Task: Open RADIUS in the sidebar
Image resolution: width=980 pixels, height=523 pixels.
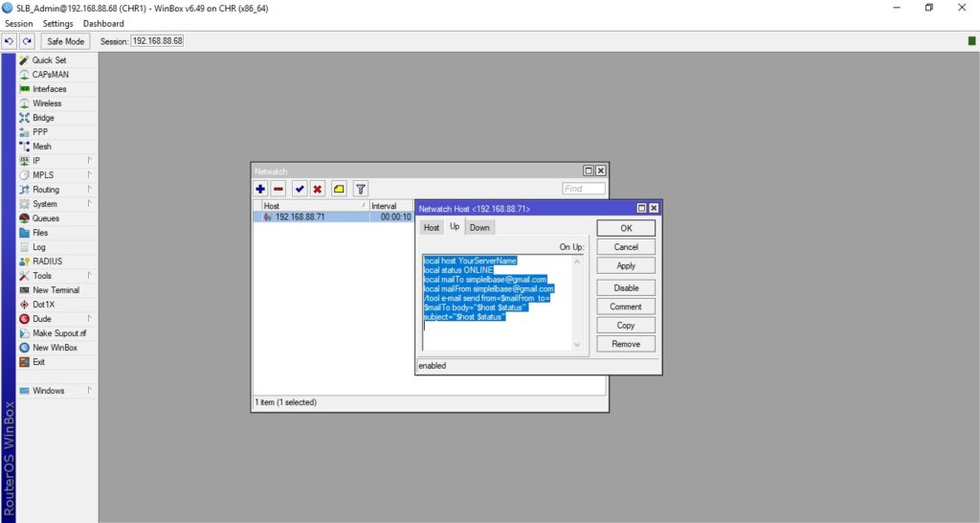Action: (x=56, y=261)
